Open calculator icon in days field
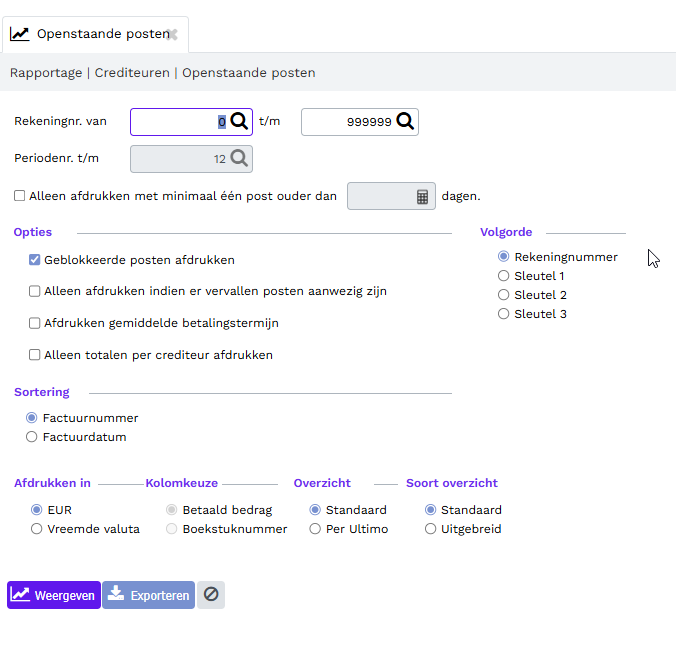676x657 pixels. (x=422, y=197)
